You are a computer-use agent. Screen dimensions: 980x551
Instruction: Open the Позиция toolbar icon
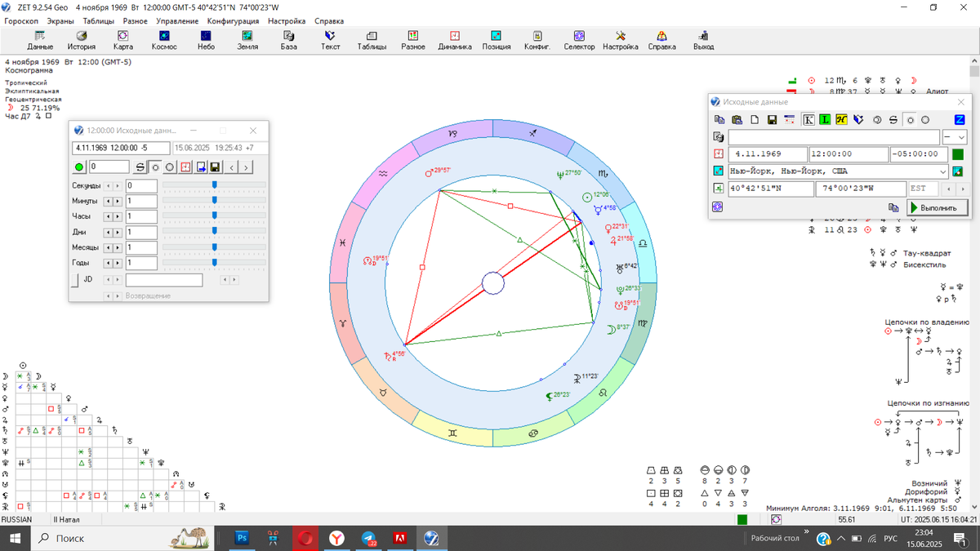pyautogui.click(x=496, y=41)
